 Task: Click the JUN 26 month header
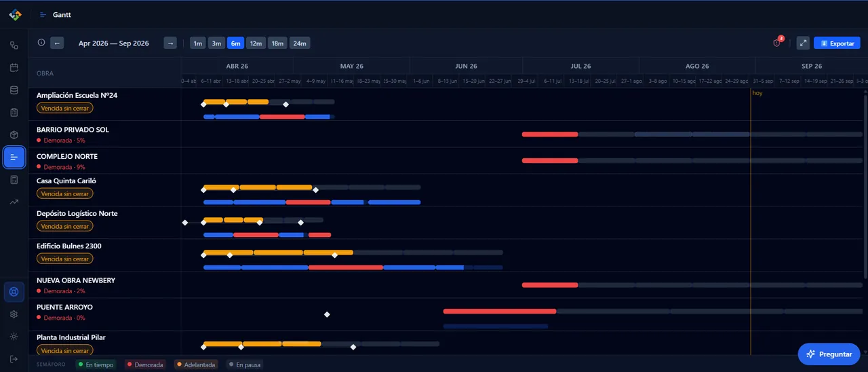point(466,66)
